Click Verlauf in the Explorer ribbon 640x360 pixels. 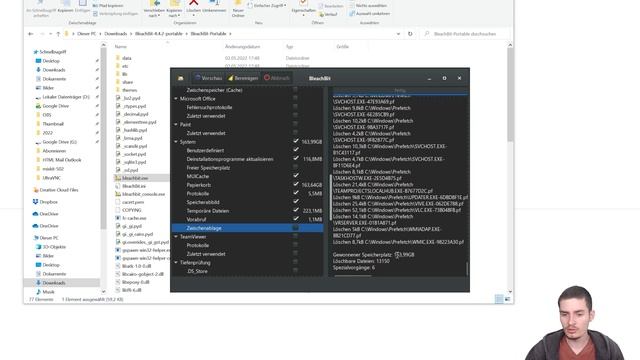click(328, 14)
